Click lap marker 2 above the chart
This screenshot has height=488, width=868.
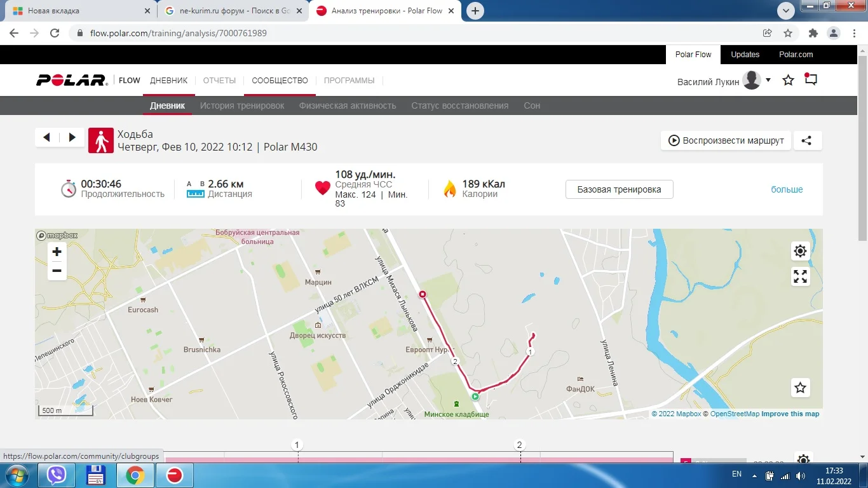click(519, 445)
